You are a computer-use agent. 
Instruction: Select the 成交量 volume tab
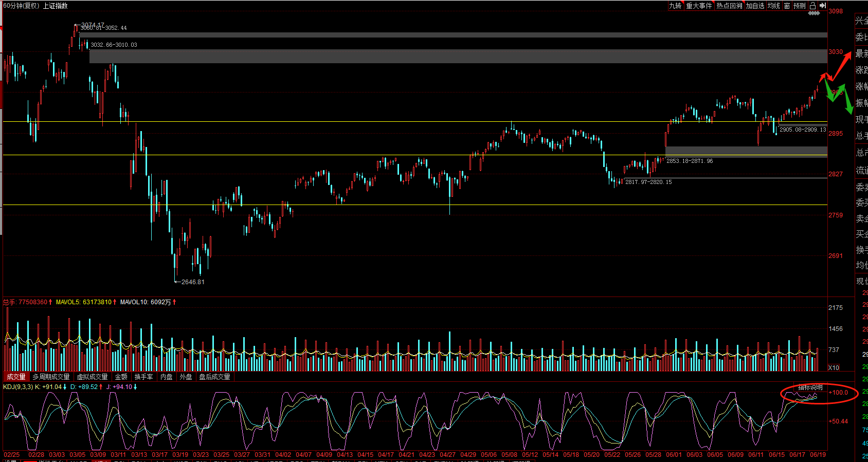(x=16, y=377)
